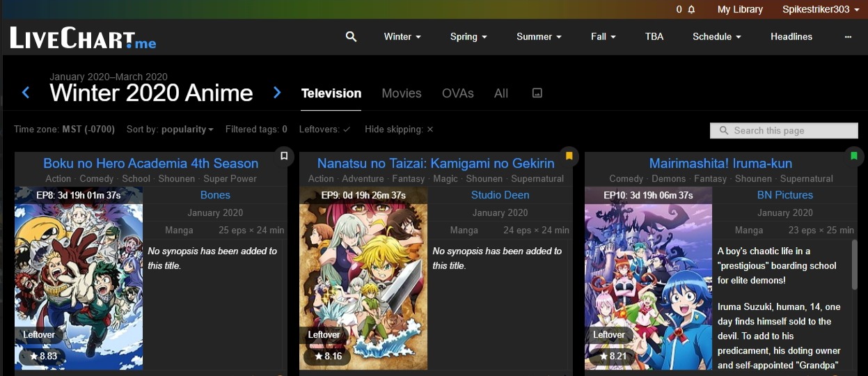Screen dimensions: 868x376
Task: Click the '24 eps × 24 min' text
Action: pos(537,230)
